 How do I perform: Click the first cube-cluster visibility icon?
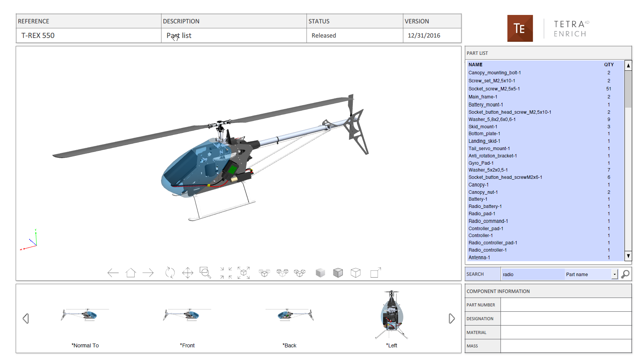[264, 273]
